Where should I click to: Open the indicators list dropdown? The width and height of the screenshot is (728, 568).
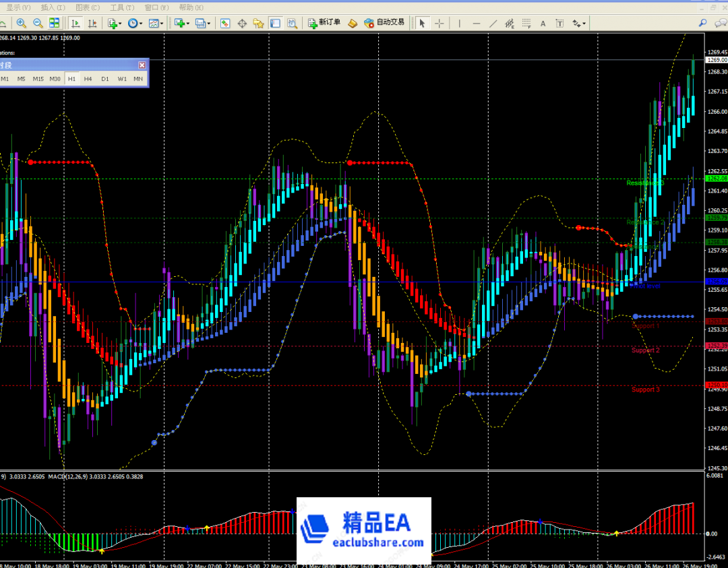tap(113, 23)
